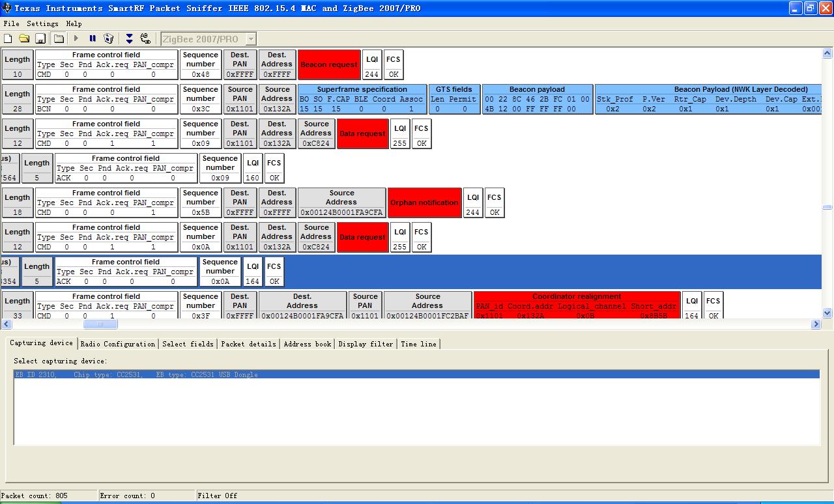Image resolution: width=834 pixels, height=504 pixels.
Task: Open the Display filter tab
Action: [x=366, y=344]
